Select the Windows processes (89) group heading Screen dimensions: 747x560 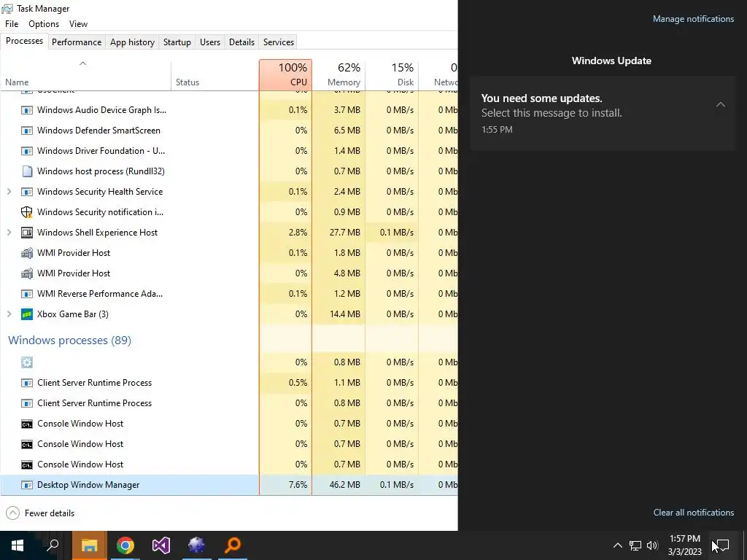click(69, 341)
